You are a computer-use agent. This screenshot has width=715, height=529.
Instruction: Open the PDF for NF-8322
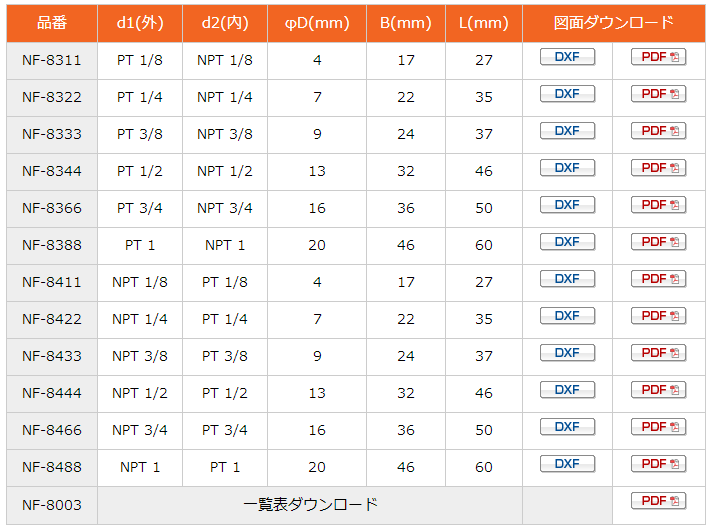658,94
